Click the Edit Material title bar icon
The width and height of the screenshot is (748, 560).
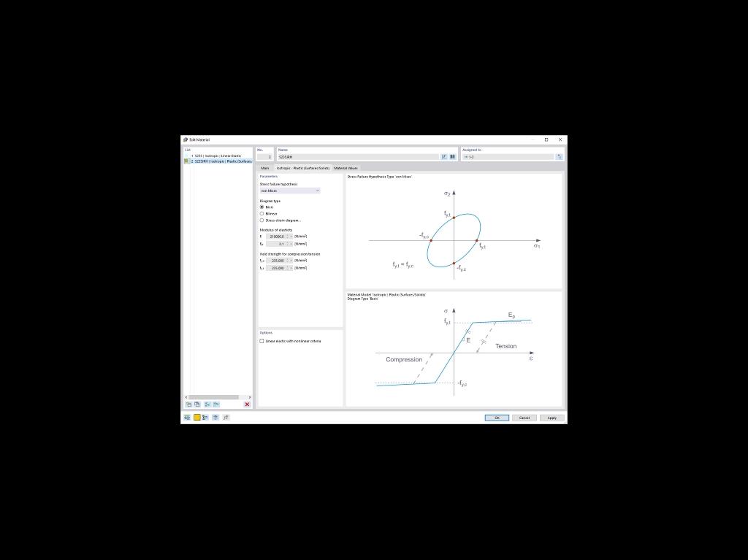click(x=186, y=139)
